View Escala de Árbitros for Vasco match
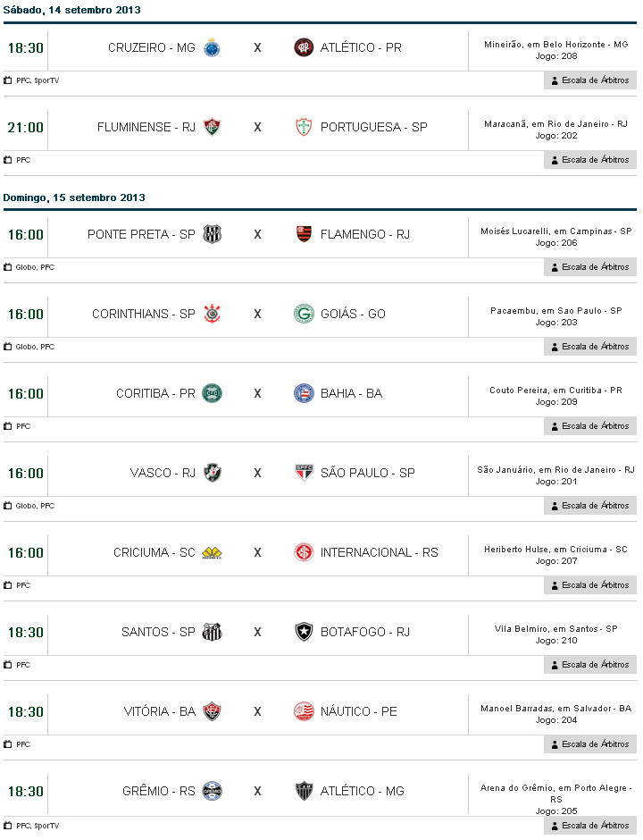Image resolution: width=643 pixels, height=840 pixels. click(x=590, y=506)
